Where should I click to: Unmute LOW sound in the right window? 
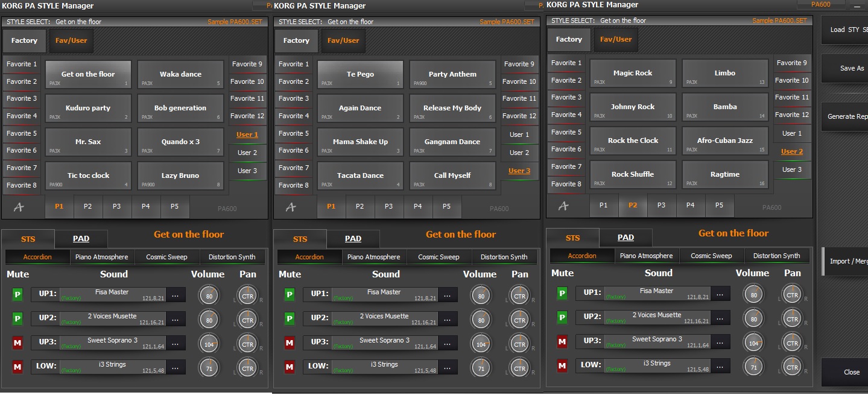click(x=562, y=365)
